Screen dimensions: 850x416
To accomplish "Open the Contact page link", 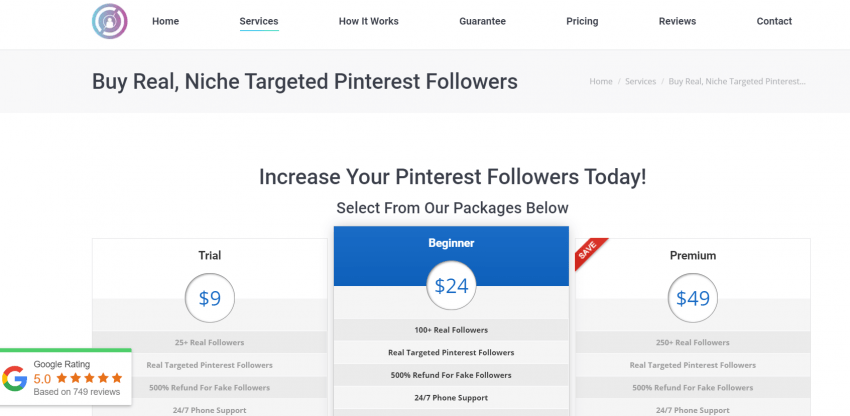I will point(774,21).
